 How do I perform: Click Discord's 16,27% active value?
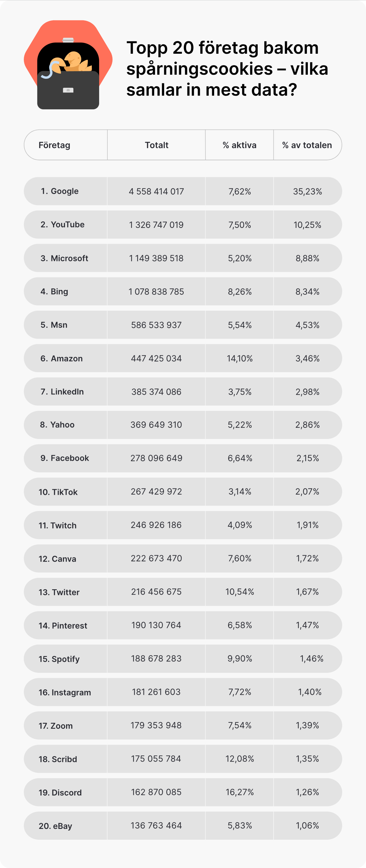240,792
